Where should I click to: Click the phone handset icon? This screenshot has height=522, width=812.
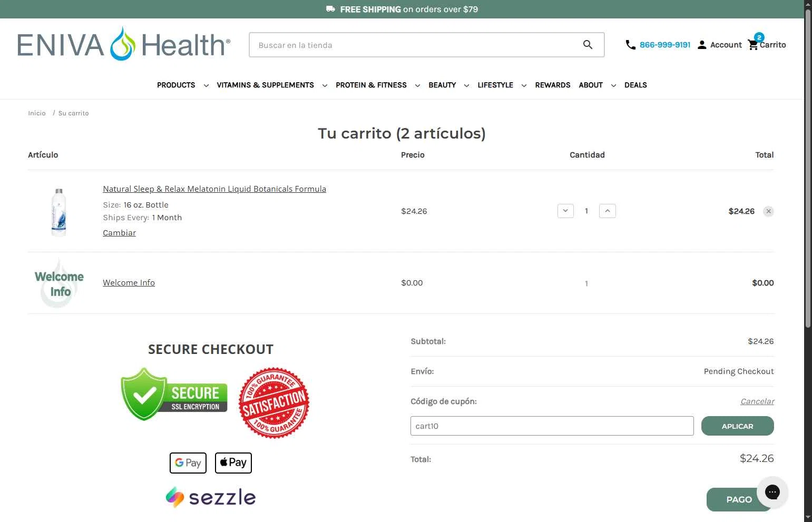coord(630,45)
